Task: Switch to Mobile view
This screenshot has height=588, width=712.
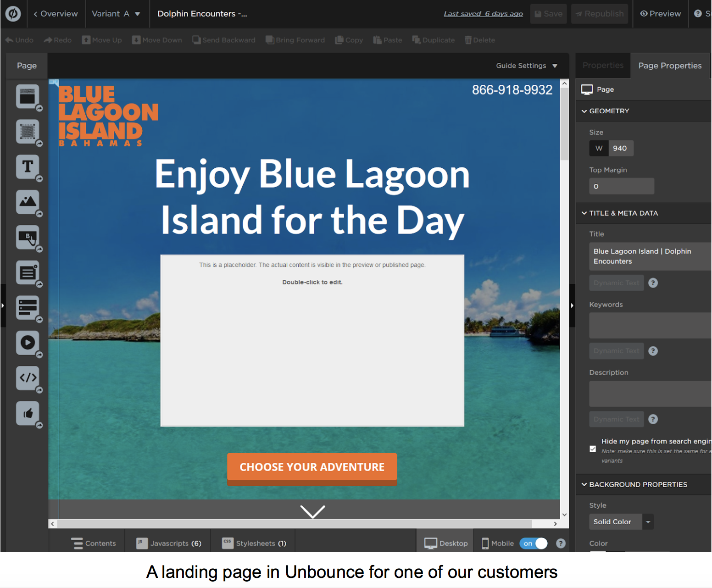Action: 497,544
